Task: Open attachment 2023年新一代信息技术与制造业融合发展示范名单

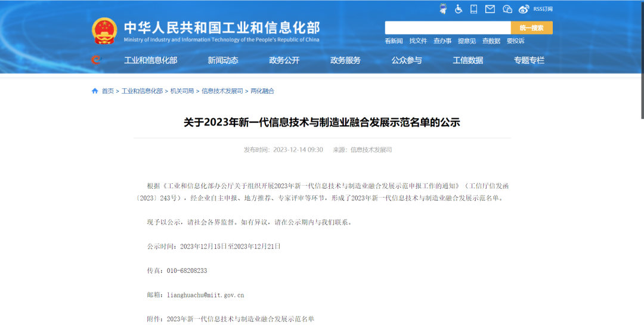Action: point(240,319)
